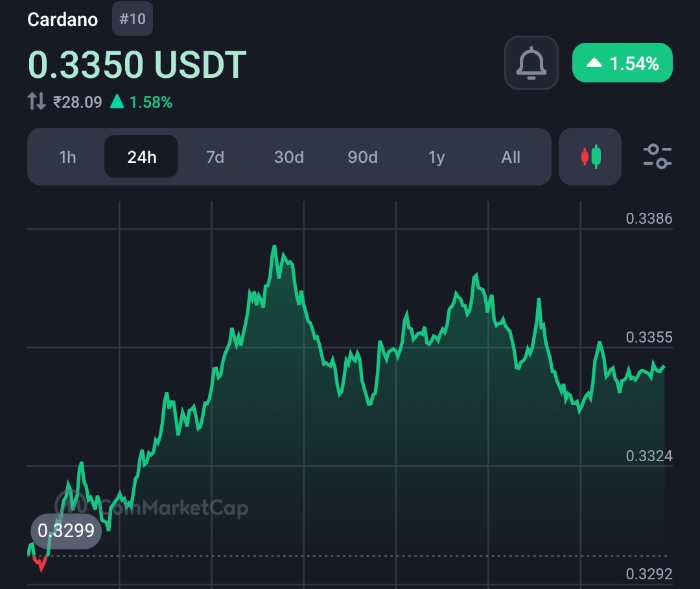
Task: Select the 1y timeframe
Action: coord(437,157)
